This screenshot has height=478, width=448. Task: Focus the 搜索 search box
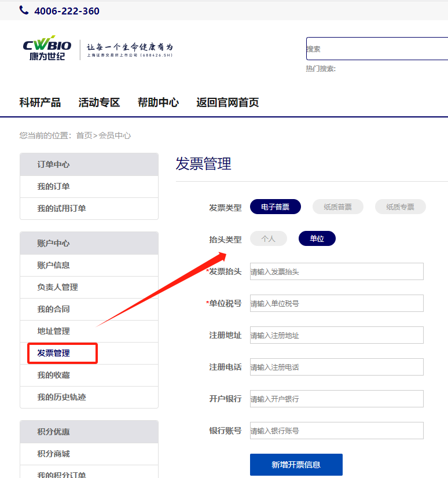376,49
